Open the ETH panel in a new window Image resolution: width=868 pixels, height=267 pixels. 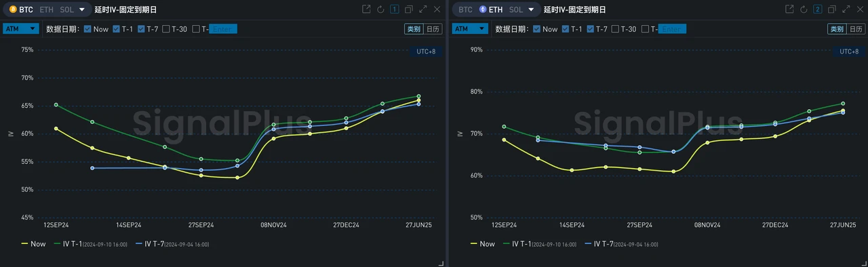[x=789, y=9]
